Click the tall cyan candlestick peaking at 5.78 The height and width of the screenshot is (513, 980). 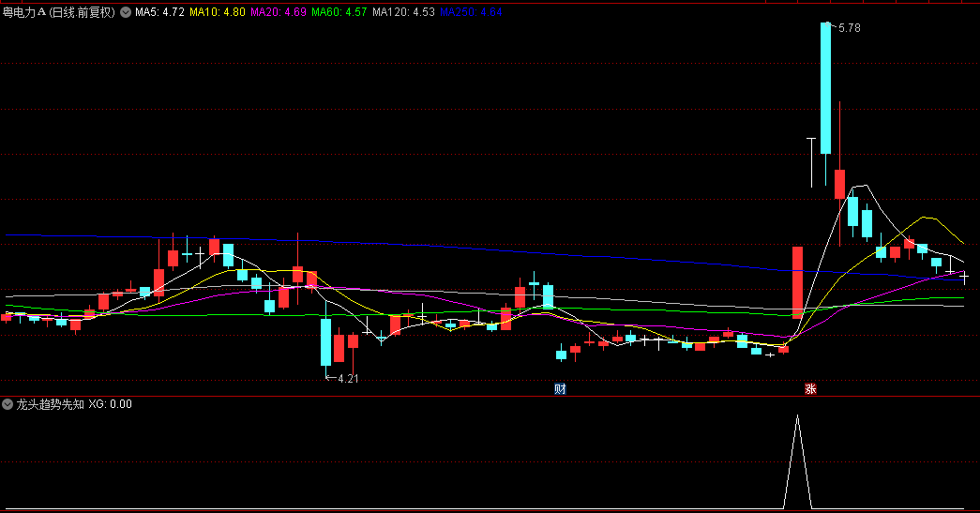coord(825,88)
